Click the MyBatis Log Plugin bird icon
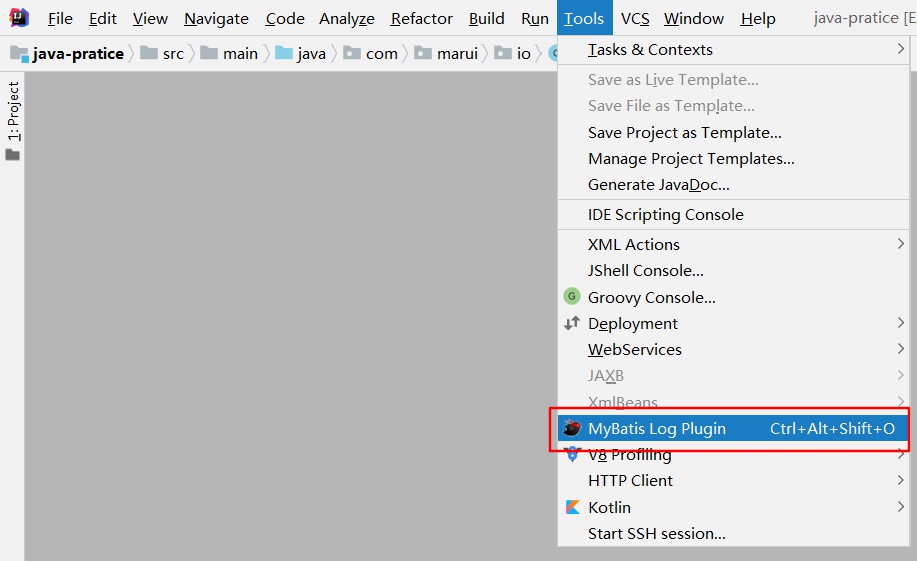Image resolution: width=917 pixels, height=561 pixels. click(x=572, y=429)
